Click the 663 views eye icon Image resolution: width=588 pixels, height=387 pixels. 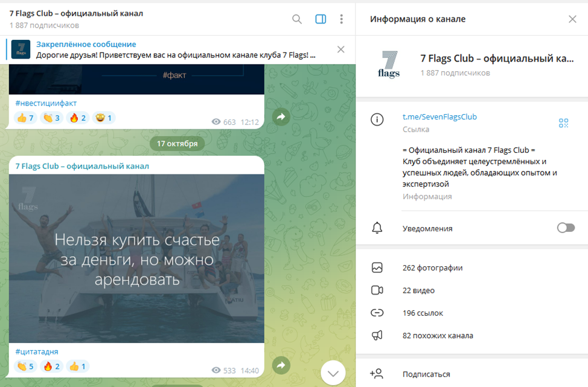(216, 122)
